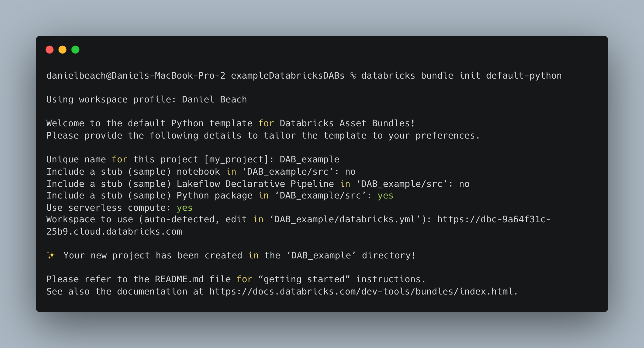Viewport: 644px width, 348px height.
Task: Click the no answer for stub notebook
Action: (x=350, y=171)
